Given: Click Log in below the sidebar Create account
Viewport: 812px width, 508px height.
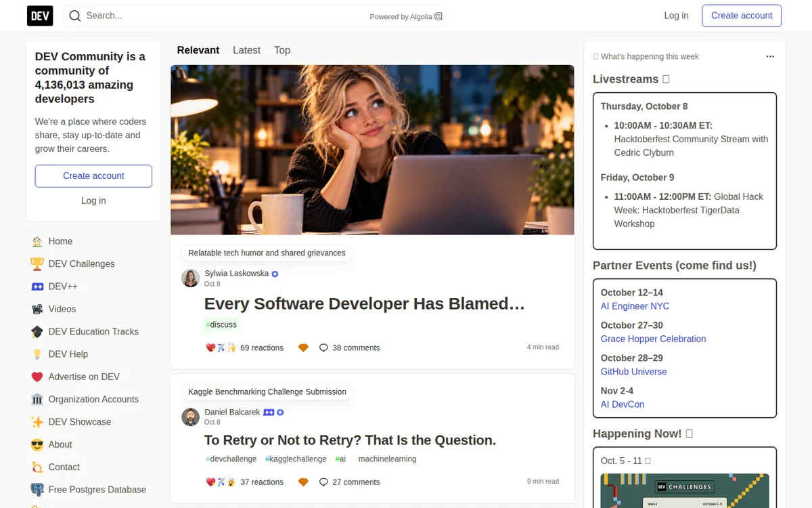Looking at the screenshot, I should click(93, 200).
